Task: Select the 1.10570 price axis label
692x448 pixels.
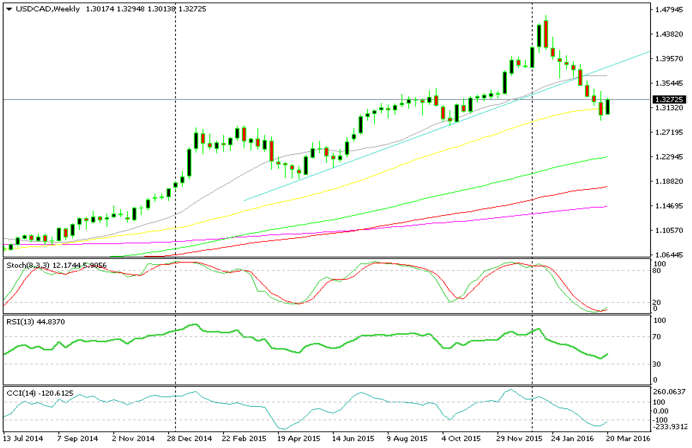Action: point(669,230)
